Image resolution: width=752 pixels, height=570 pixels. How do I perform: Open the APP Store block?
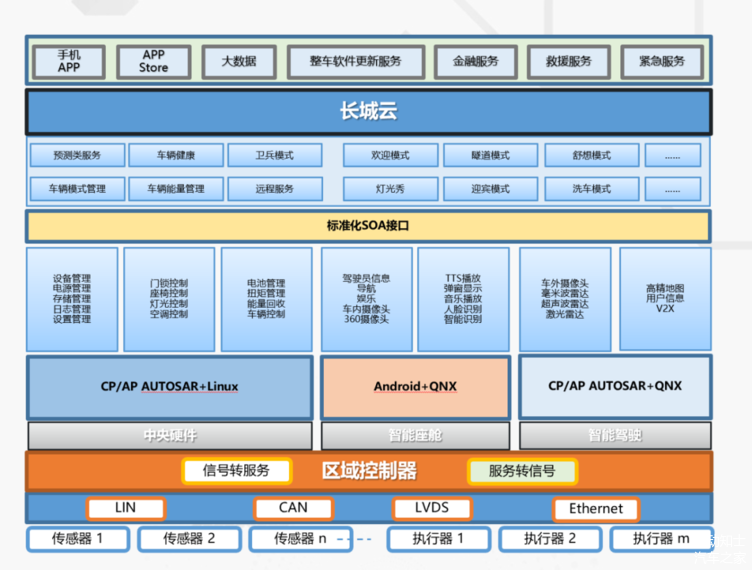(153, 61)
